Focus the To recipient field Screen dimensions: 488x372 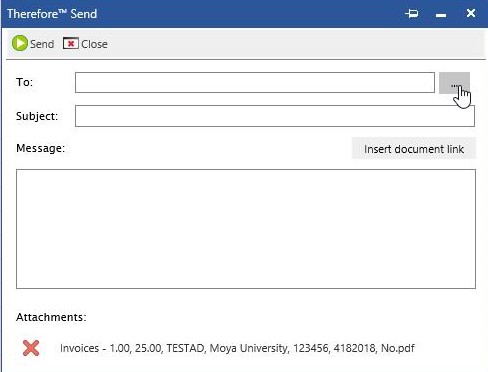[255, 82]
